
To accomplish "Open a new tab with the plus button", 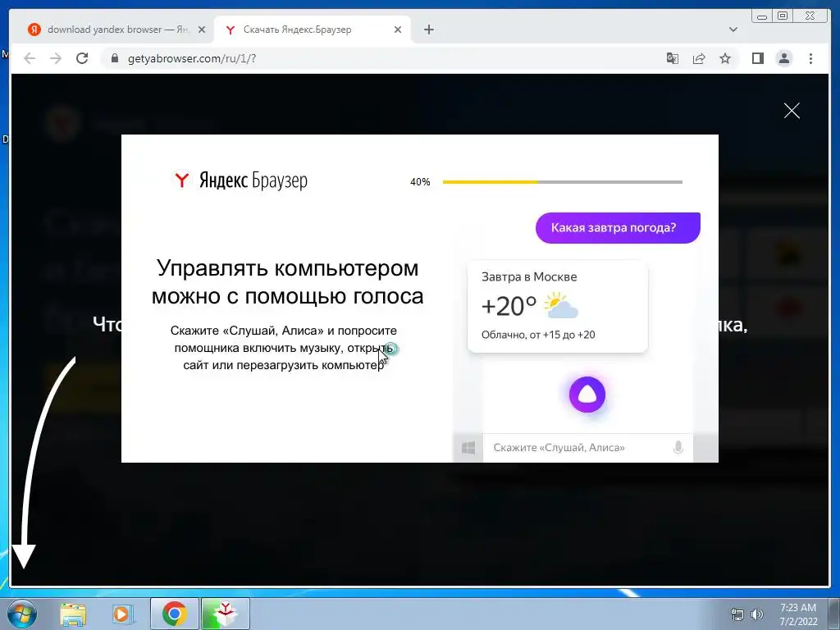I will [x=428, y=30].
